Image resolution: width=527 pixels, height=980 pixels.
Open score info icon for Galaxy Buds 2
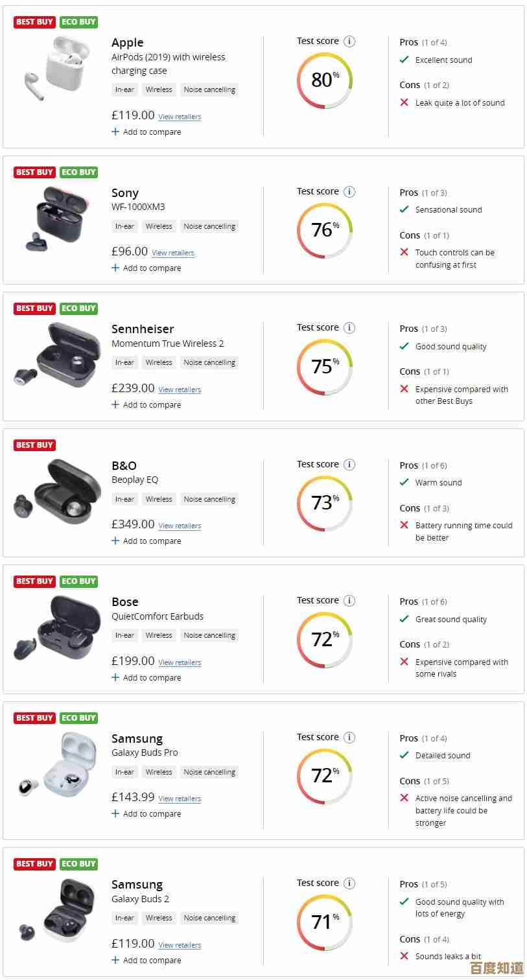(349, 883)
